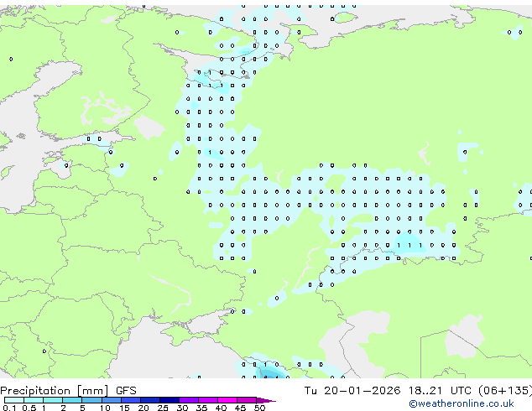Image resolution: width=532 pixels, height=411 pixels.
Task: Select legend swatch between 10 and 15
Action: click(x=112, y=400)
